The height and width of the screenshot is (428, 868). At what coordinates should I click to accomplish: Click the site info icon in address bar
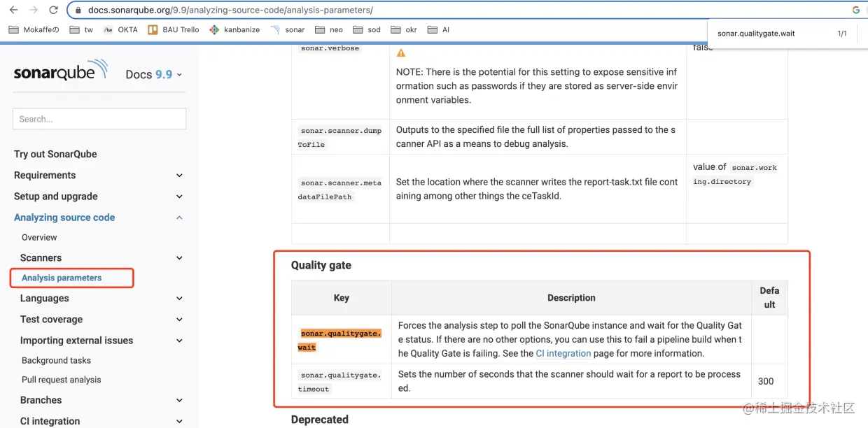(79, 10)
